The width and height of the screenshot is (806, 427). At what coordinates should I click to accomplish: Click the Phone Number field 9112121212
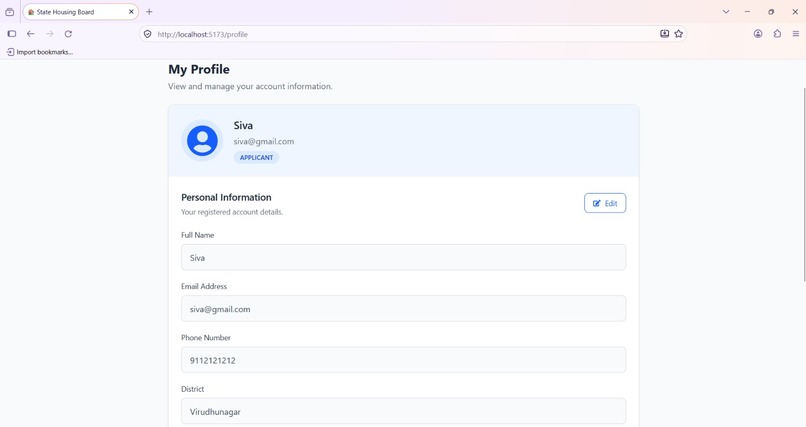[x=403, y=360]
